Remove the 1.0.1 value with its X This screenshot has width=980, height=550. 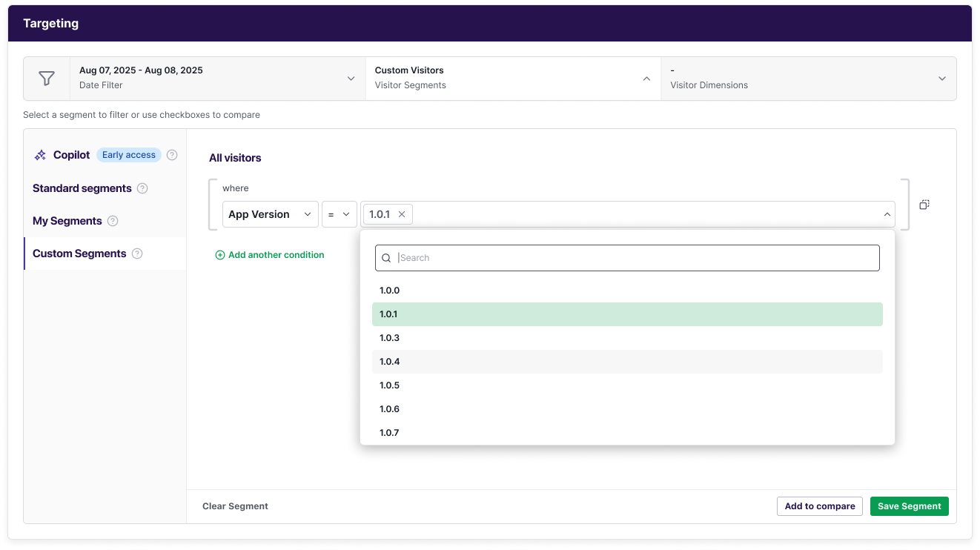pyautogui.click(x=401, y=214)
